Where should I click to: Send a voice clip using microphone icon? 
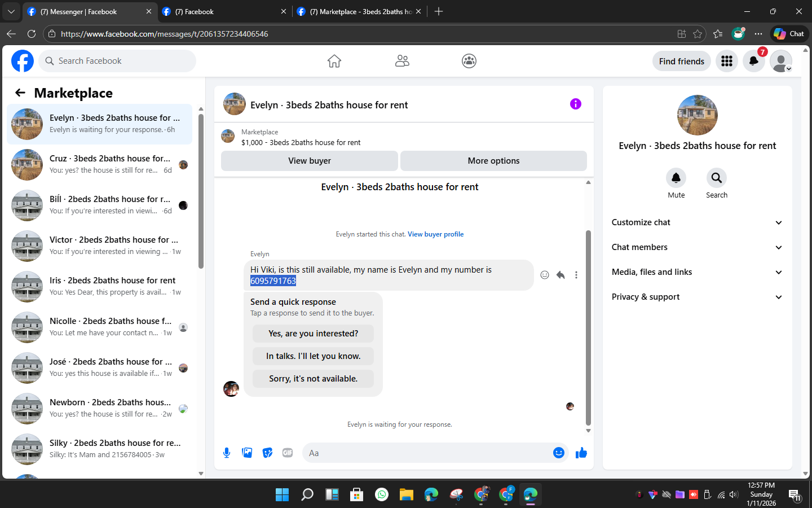[x=227, y=453]
